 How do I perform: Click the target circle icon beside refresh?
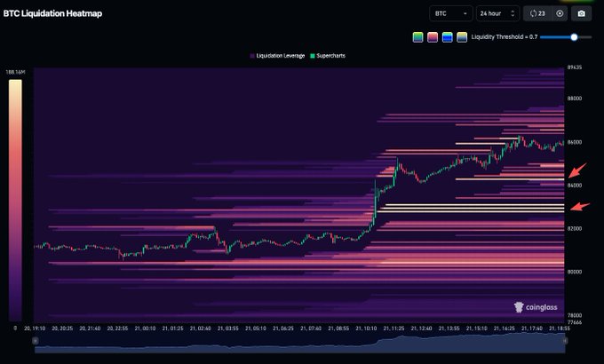coord(560,13)
